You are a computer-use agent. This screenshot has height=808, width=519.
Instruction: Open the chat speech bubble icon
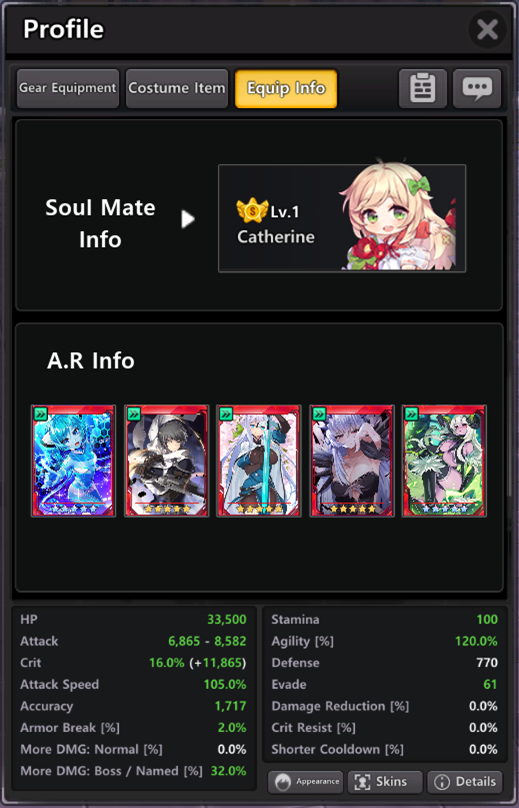click(477, 88)
